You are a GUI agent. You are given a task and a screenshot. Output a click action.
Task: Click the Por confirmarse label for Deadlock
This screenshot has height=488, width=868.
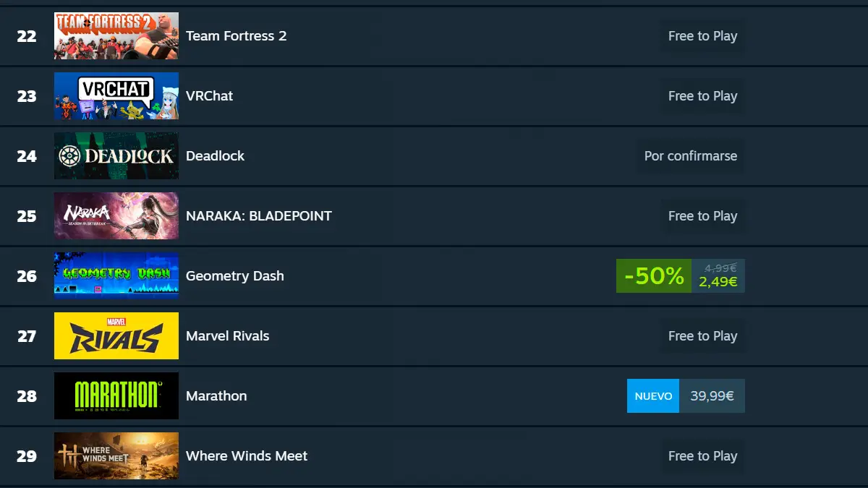(690, 156)
